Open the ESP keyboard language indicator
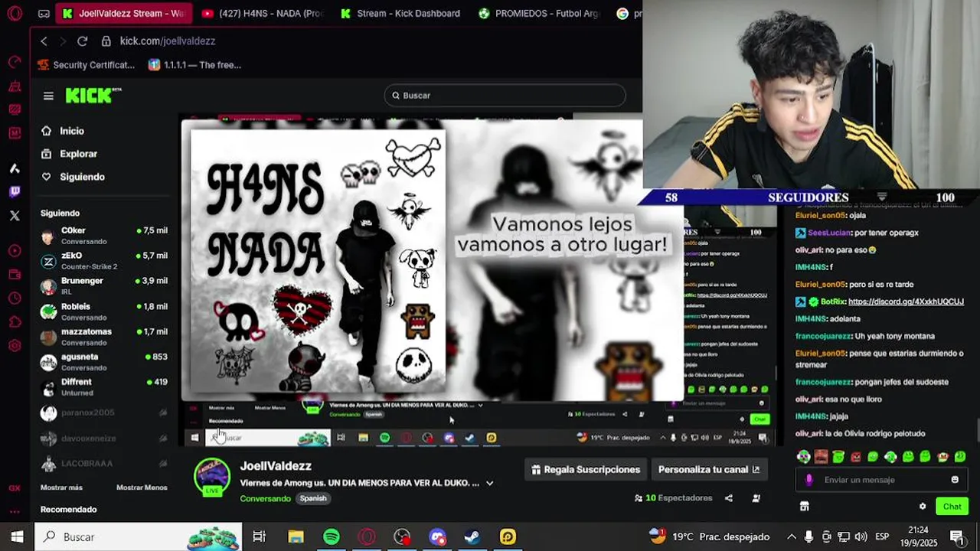Viewport: 980px width, 551px height. tap(882, 537)
